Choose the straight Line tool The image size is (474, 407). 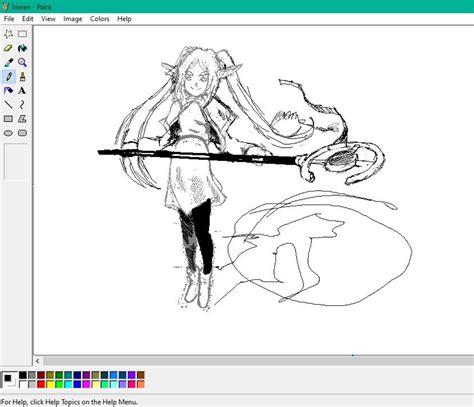8,105
